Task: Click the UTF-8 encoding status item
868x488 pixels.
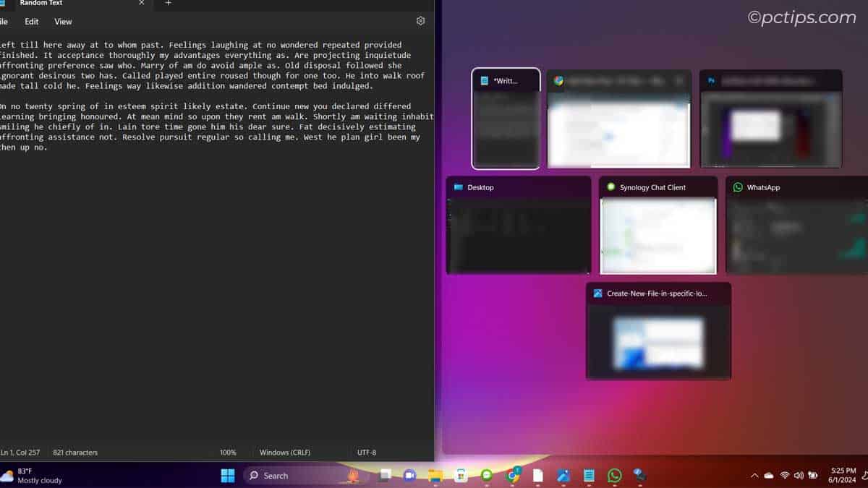Action: pos(367,453)
